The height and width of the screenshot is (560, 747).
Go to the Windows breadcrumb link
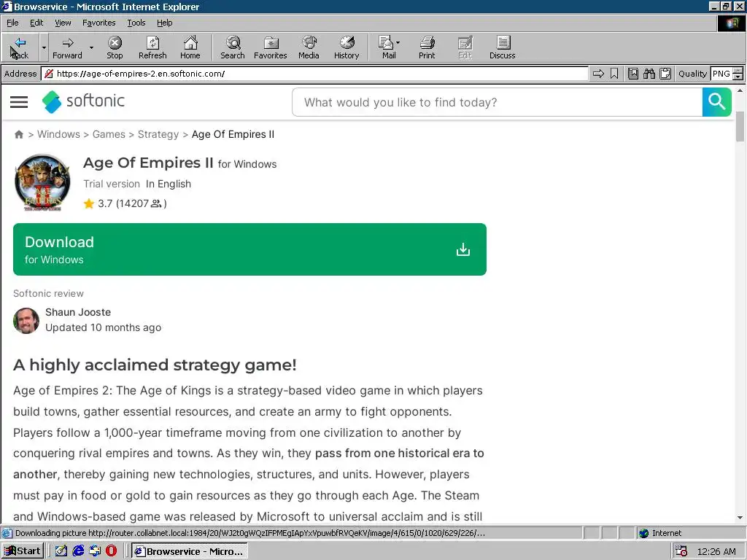click(58, 134)
